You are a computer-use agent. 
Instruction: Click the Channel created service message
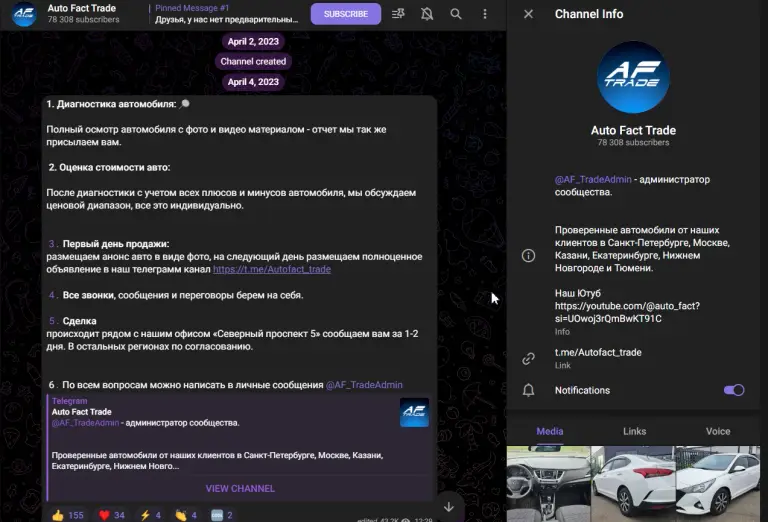[x=253, y=62]
